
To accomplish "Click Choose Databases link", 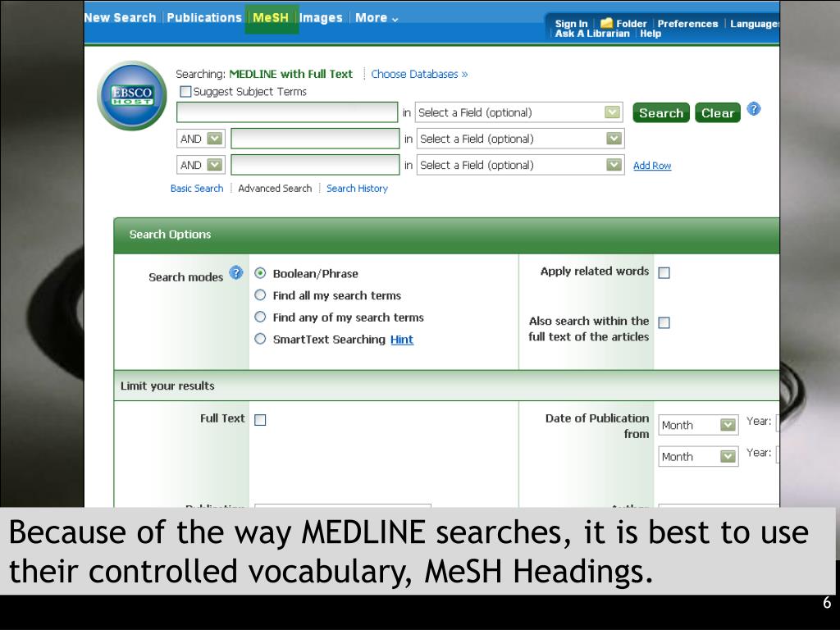I will 419,74.
